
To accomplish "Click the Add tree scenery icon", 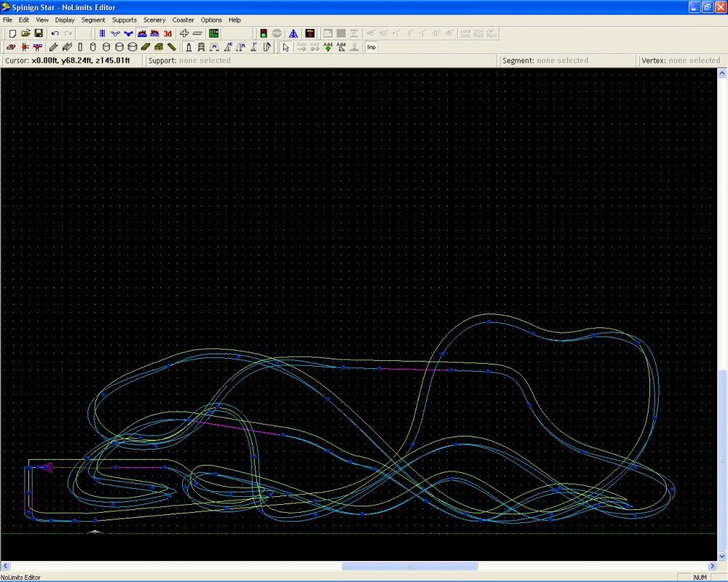I will click(328, 47).
